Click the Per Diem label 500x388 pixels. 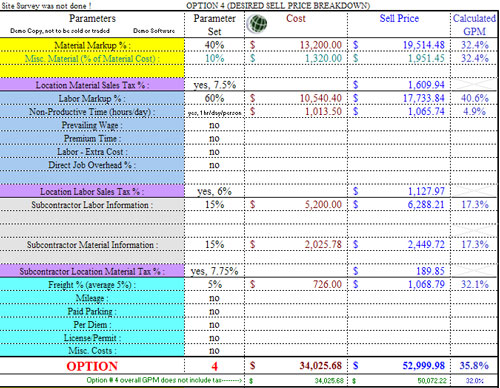point(92,325)
